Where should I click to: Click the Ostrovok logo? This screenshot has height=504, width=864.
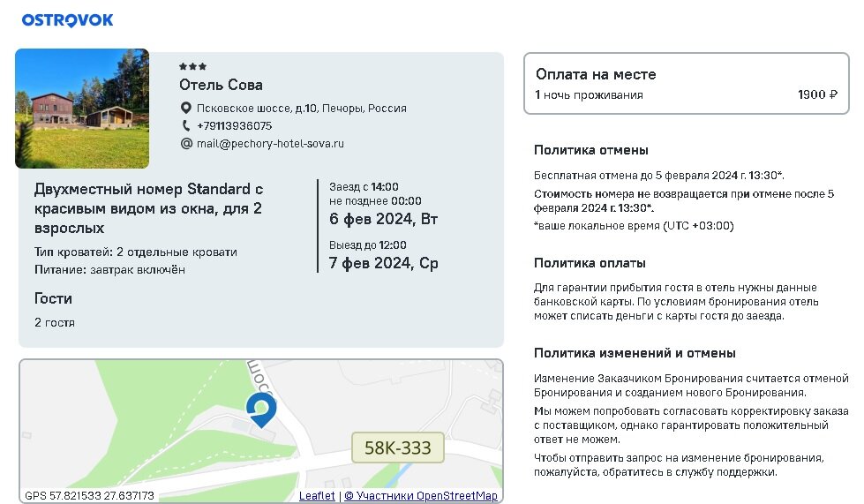(x=67, y=20)
